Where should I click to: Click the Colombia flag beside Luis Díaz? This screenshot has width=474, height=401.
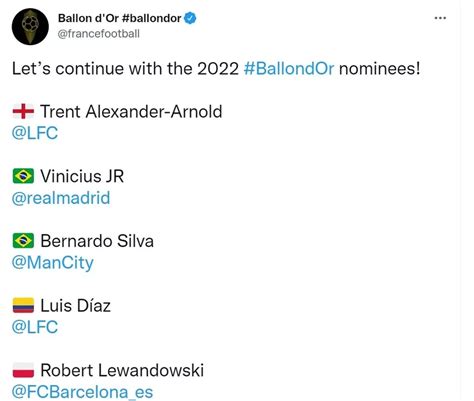(23, 305)
